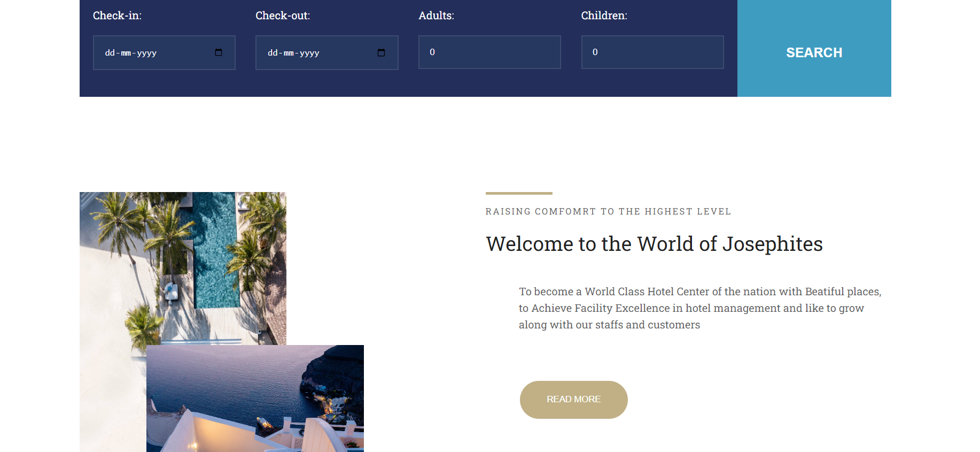
Task: Click the Adults field showing 0
Action: click(489, 52)
